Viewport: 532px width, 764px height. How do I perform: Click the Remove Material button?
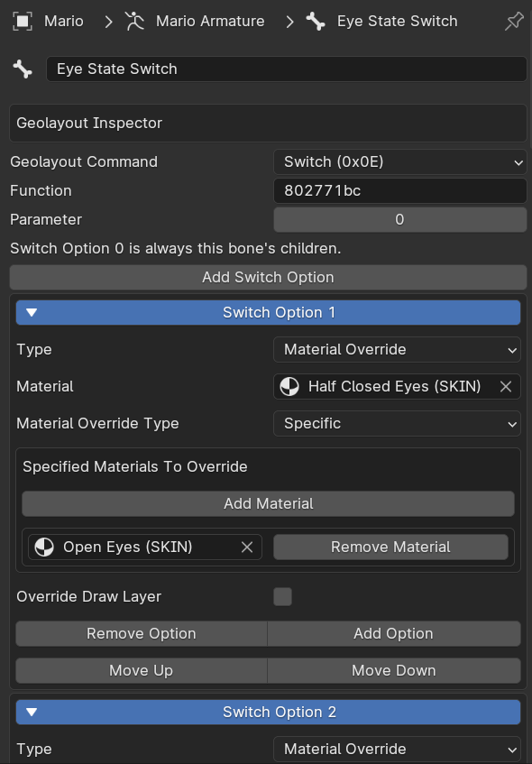click(390, 548)
